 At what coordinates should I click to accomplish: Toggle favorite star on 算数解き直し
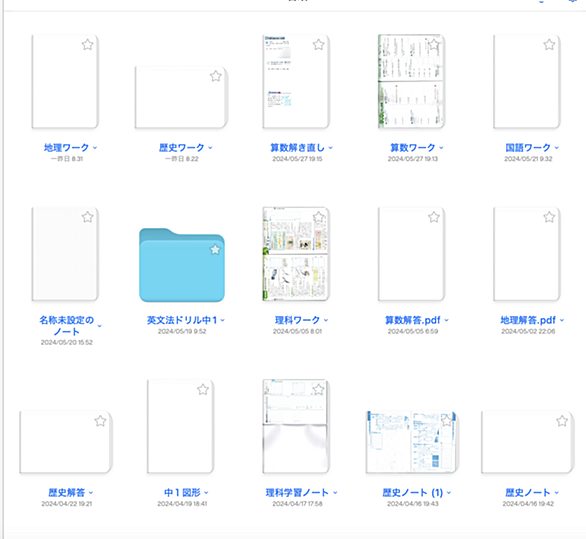(x=318, y=45)
